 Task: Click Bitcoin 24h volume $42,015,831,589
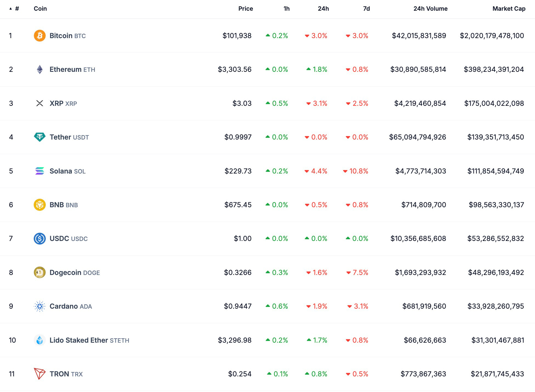coord(419,36)
